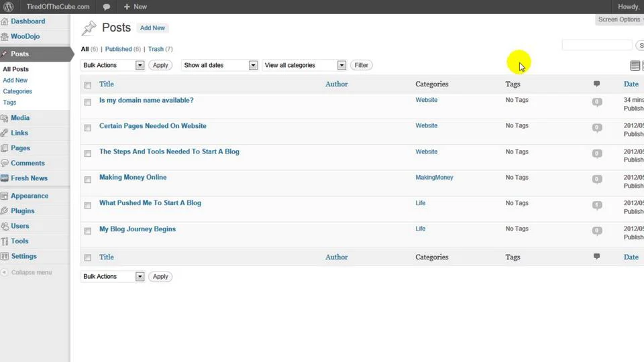
Task: Click the Posts pushpin icon in sidebar
Action: [4, 54]
